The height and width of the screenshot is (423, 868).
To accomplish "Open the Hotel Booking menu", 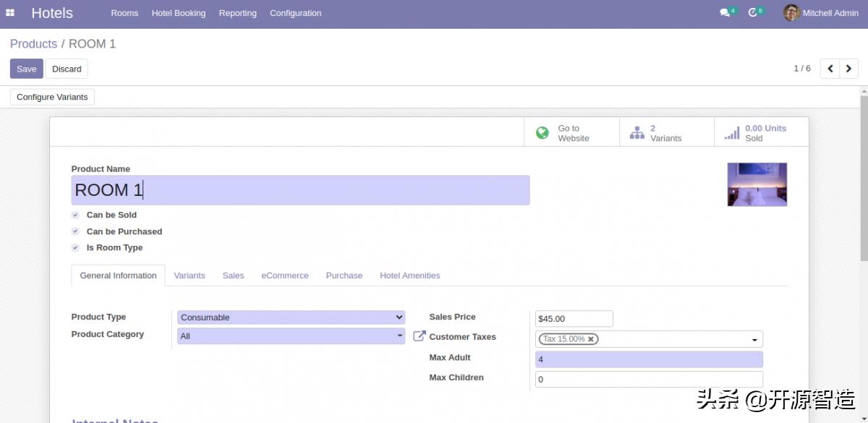I will [178, 13].
